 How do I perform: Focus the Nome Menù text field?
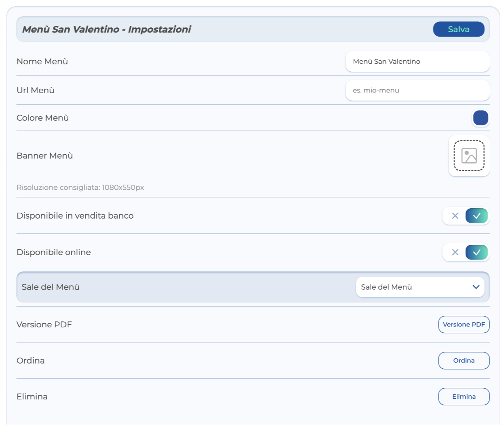pyautogui.click(x=417, y=61)
